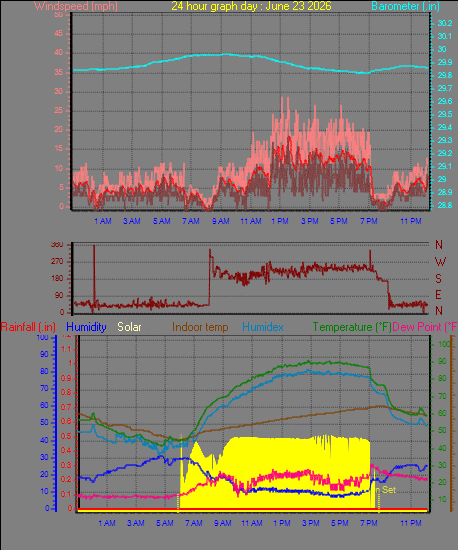This screenshot has height=550, width=458.
Task: Select the Rainfall (.in) legend label
Action: (28, 327)
